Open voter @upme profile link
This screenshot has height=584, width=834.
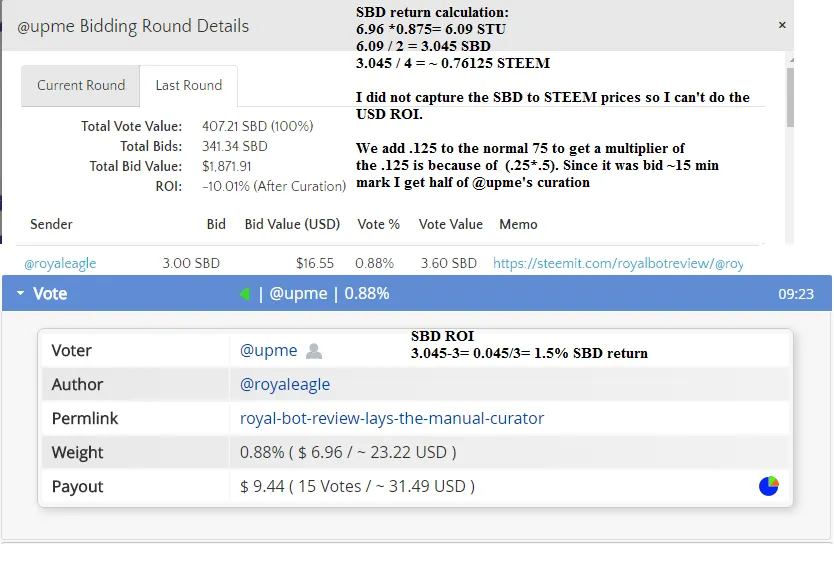pos(268,351)
